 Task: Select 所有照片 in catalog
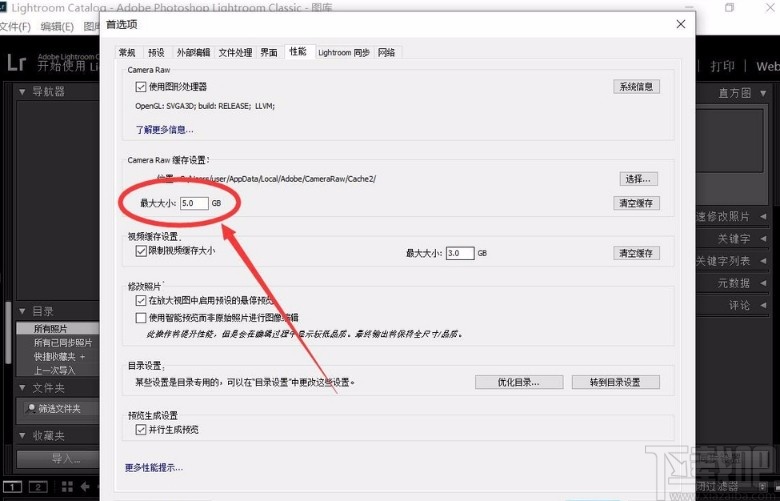point(58,329)
